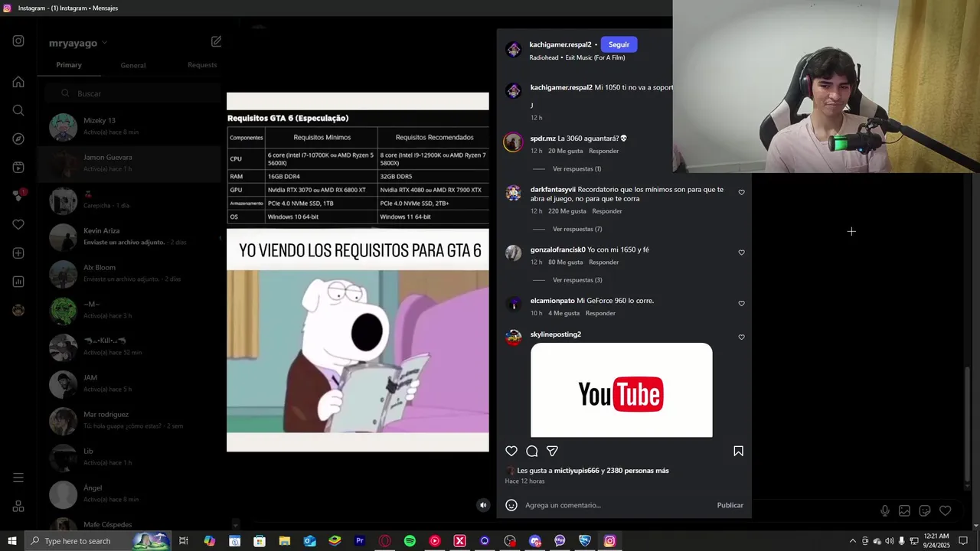Open the chat with Lib

pos(129,457)
